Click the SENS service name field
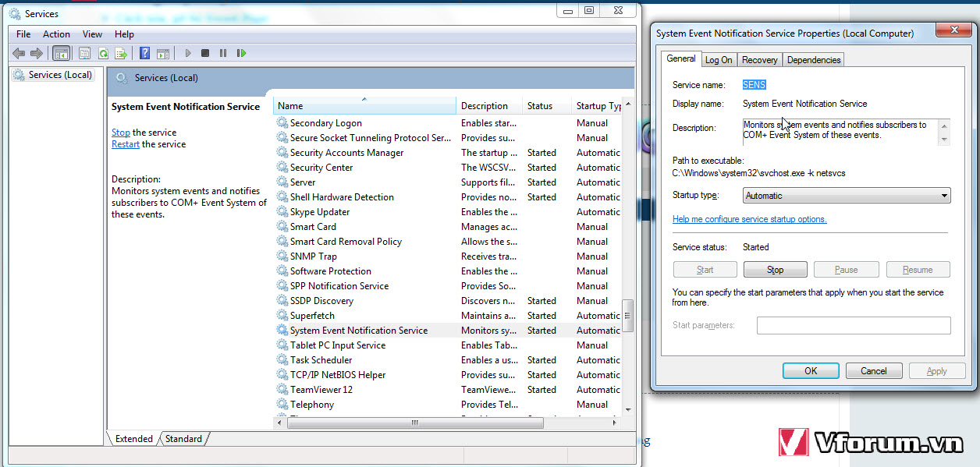This screenshot has width=980, height=467. coord(755,85)
